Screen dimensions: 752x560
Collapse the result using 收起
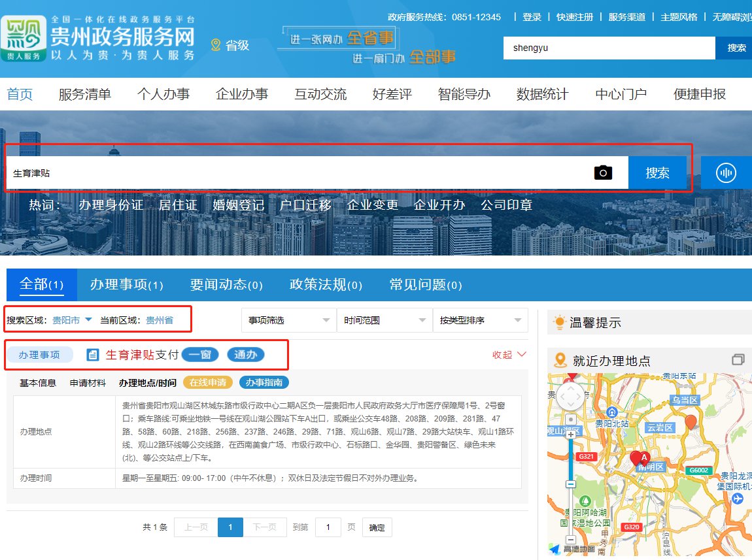(509, 355)
